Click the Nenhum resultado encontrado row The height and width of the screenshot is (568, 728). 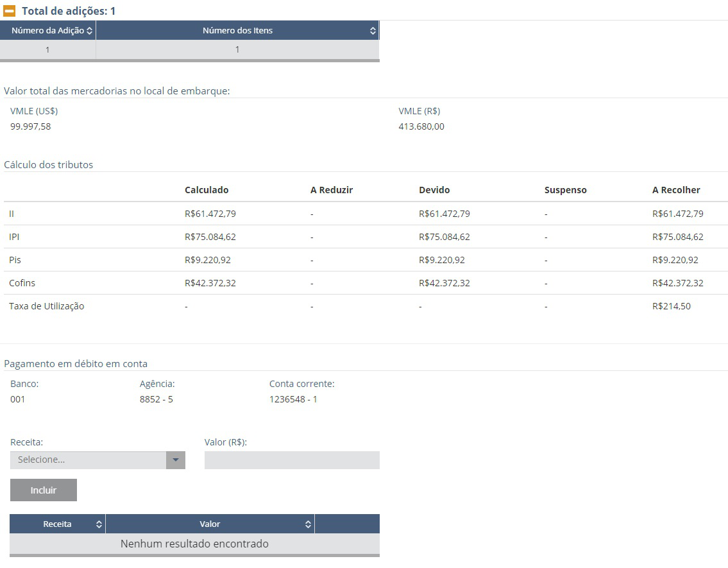[x=194, y=544]
